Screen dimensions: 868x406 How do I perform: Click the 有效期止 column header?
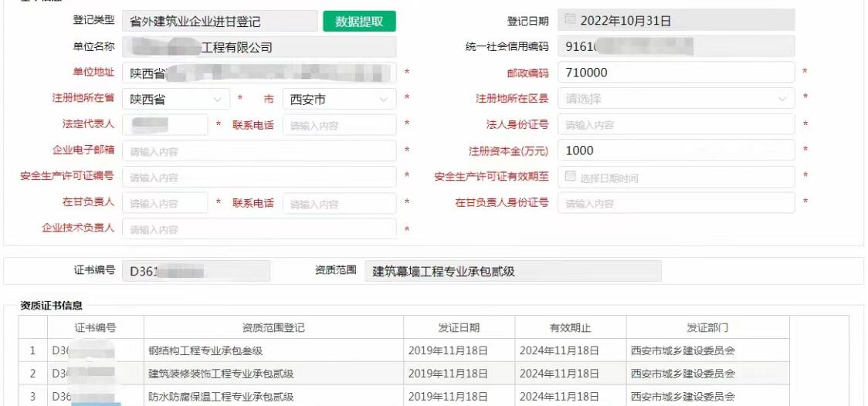coord(570,327)
